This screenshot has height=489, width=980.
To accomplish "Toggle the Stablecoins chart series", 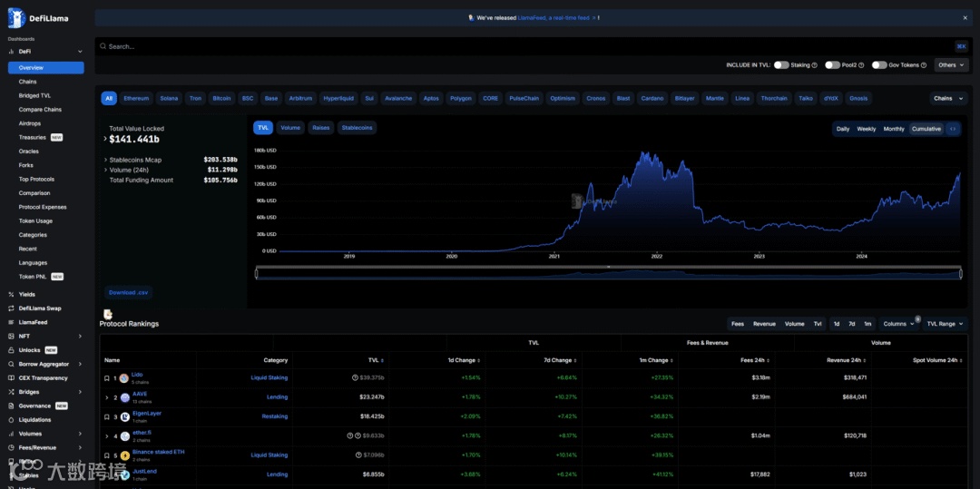I will coord(357,128).
